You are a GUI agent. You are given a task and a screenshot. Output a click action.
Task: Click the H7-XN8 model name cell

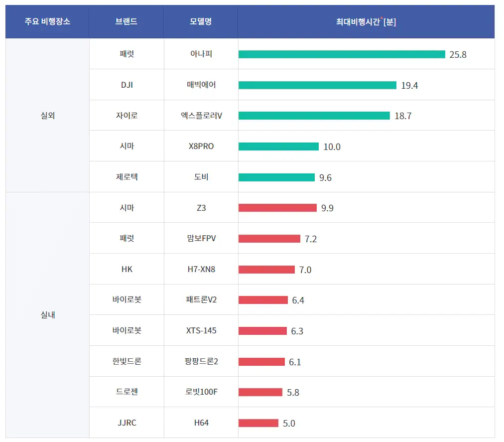(x=200, y=269)
